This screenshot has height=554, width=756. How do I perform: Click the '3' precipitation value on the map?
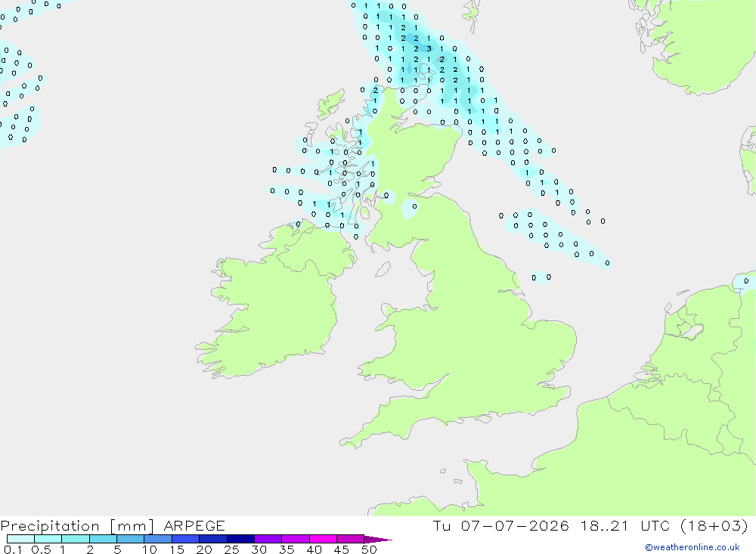[429, 48]
